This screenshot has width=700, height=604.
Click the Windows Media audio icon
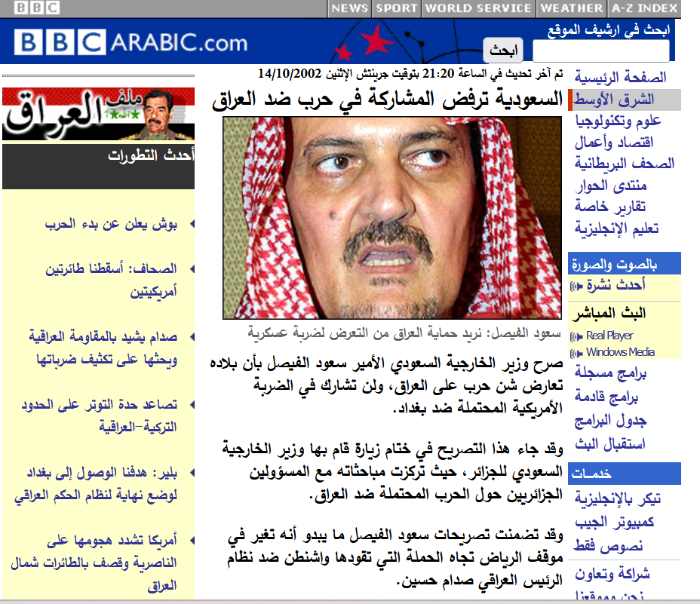[576, 353]
